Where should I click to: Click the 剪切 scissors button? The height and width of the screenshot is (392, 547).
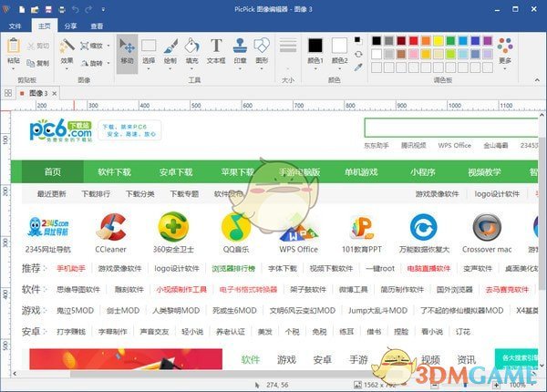[x=38, y=46]
